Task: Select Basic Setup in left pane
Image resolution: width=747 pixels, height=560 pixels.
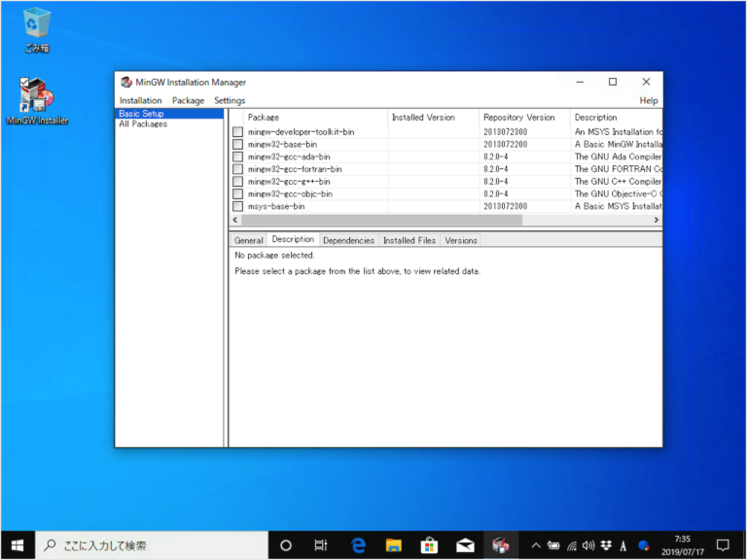Action: pyautogui.click(x=169, y=114)
